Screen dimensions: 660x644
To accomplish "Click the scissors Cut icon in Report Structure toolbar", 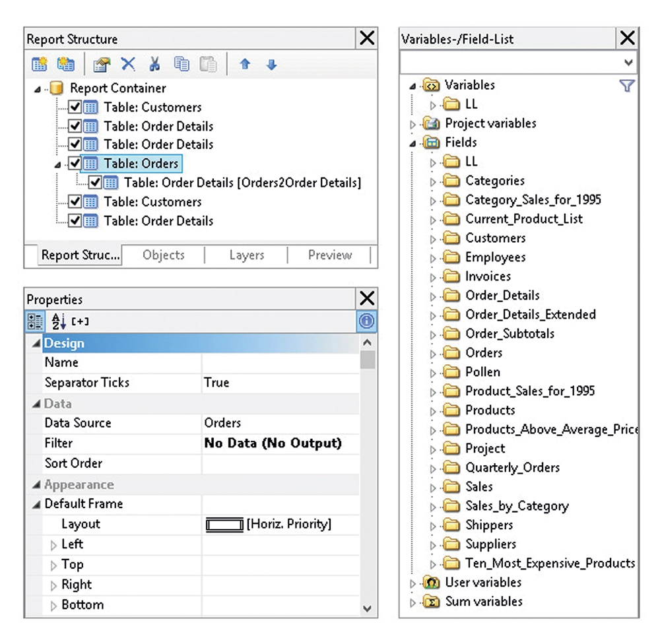I will click(154, 65).
